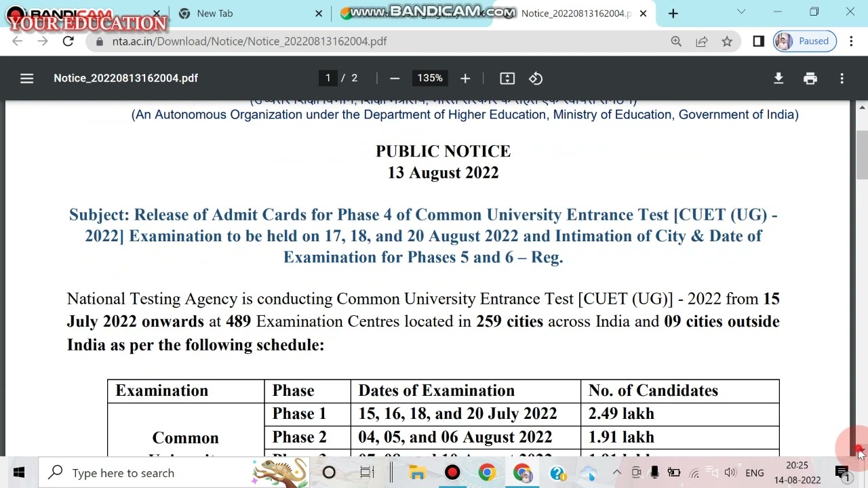
Task: Open the Help question mark taskbar icon
Action: [x=557, y=473]
